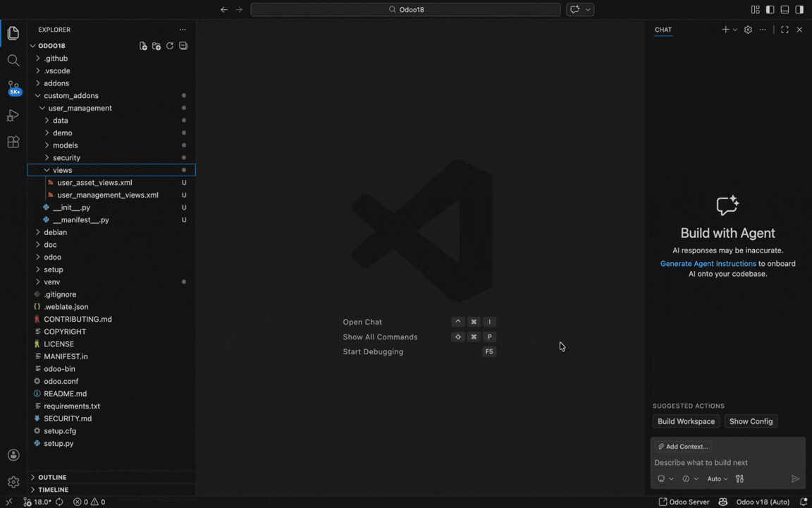Open the agent mode dropdown in chat input
The height and width of the screenshot is (508, 812).
[691, 479]
